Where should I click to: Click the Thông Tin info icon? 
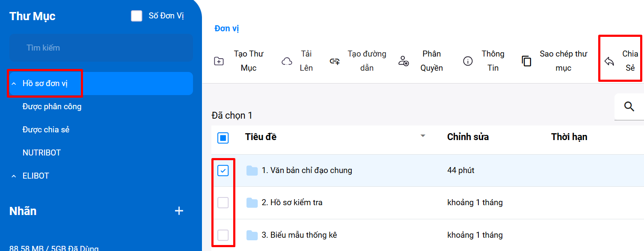pyautogui.click(x=468, y=61)
